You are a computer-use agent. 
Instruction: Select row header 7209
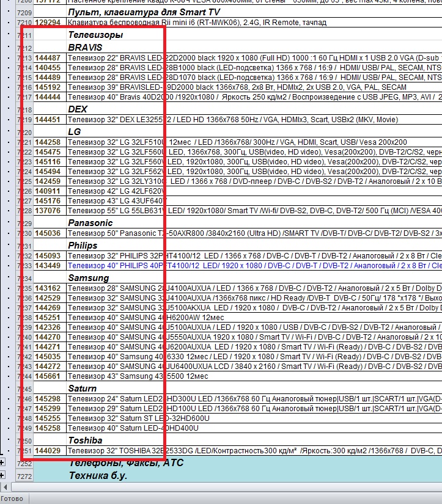pos(24,13)
